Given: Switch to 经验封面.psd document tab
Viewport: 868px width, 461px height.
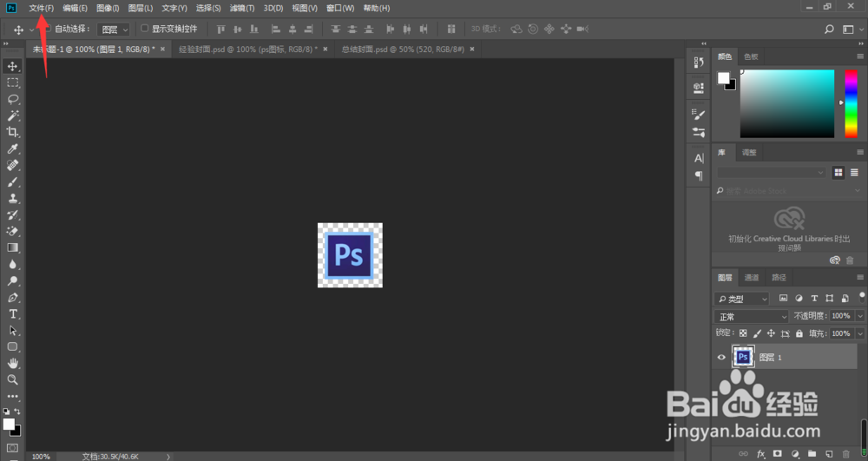Looking at the screenshot, I should [x=248, y=49].
